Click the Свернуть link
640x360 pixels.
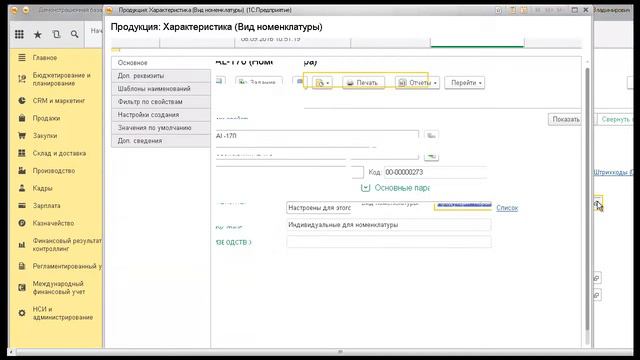pos(616,120)
